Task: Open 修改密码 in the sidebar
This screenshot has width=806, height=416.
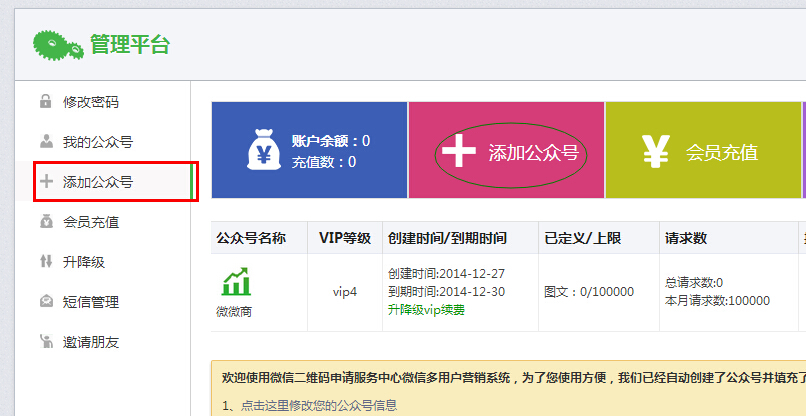Action: click(91, 102)
